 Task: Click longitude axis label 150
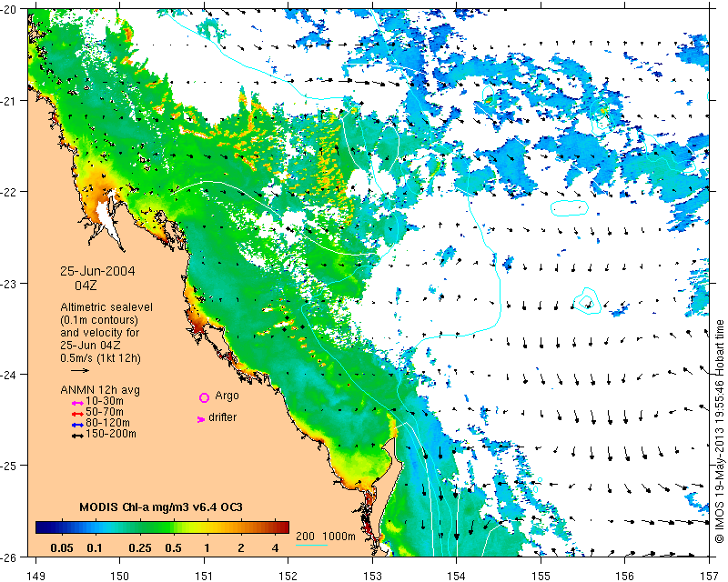[120, 576]
